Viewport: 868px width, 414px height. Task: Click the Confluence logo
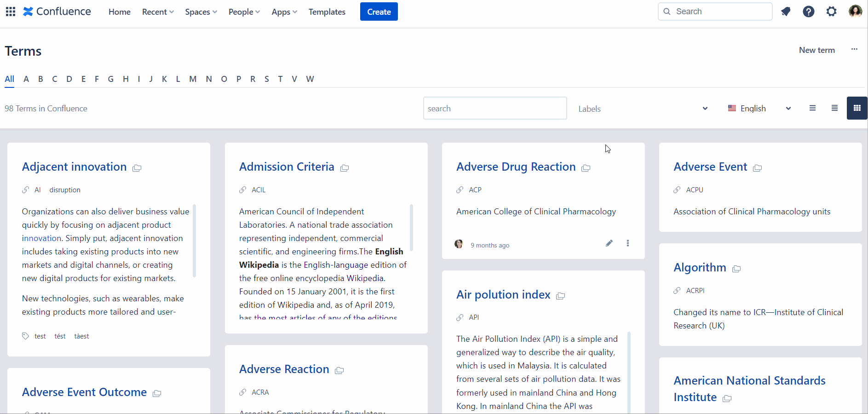pyautogui.click(x=56, y=11)
